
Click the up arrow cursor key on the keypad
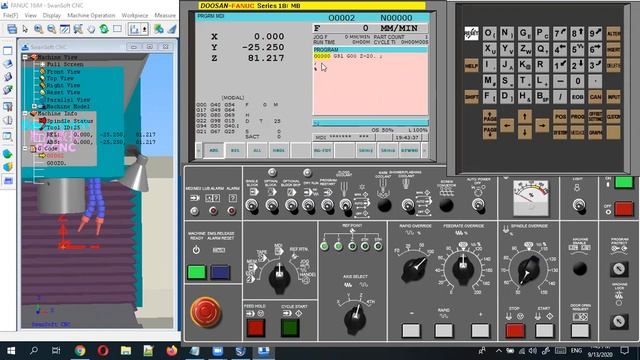tap(524, 117)
